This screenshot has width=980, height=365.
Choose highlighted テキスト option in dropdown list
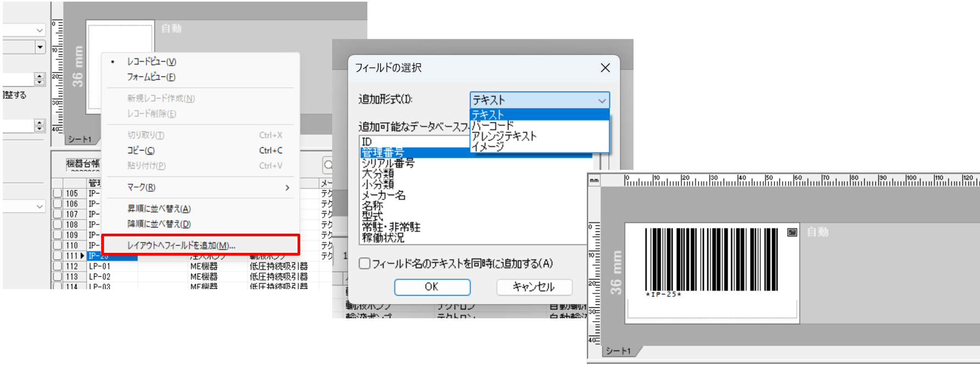tap(539, 115)
